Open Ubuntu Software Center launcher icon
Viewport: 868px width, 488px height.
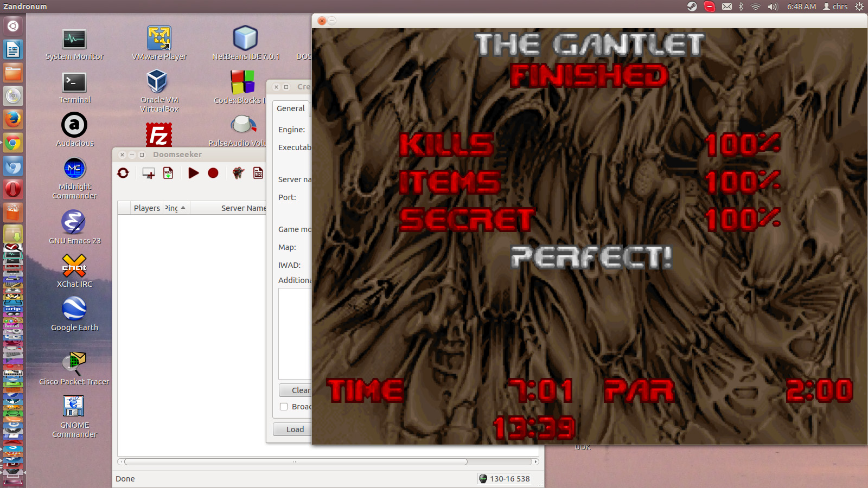point(13,212)
